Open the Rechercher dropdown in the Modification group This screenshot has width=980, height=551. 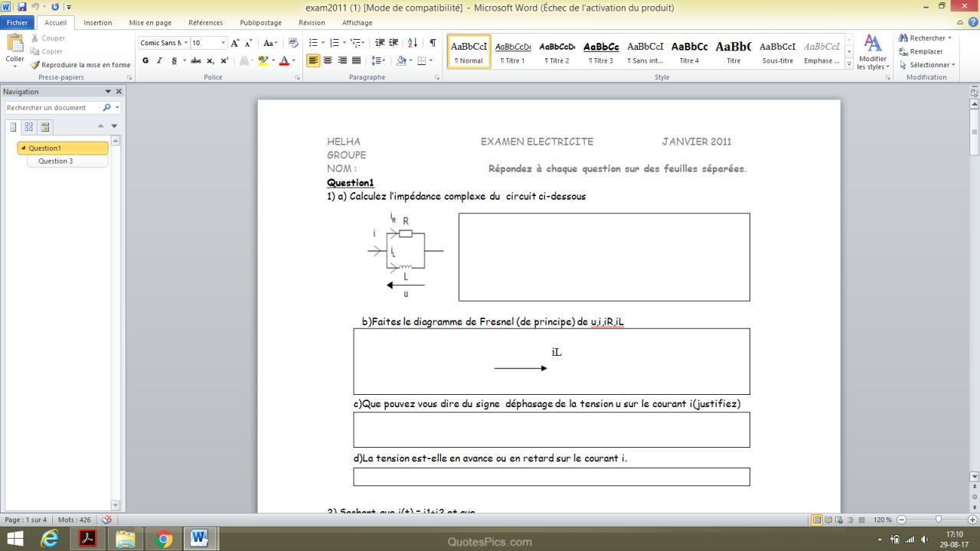[950, 38]
